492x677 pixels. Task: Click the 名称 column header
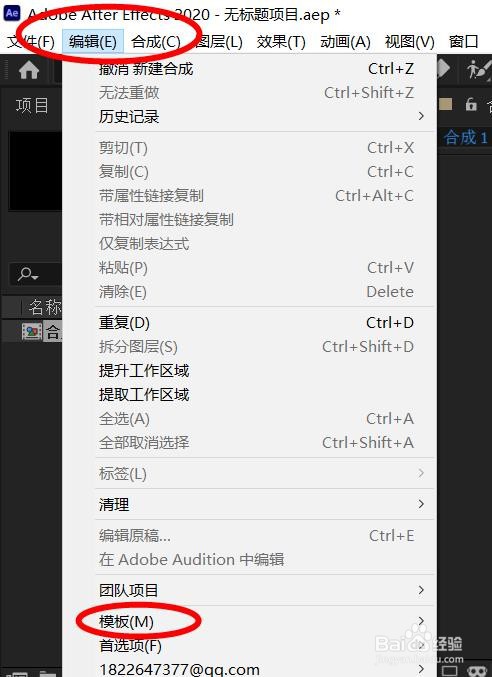tap(45, 307)
